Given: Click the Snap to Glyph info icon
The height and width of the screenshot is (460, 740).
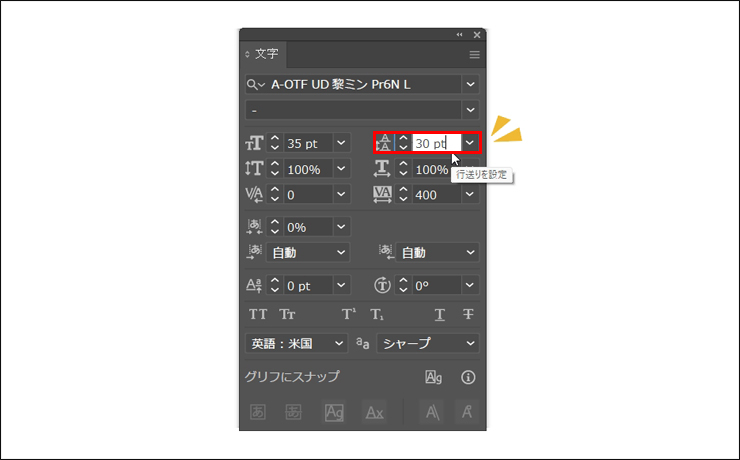Looking at the screenshot, I should 467,377.
